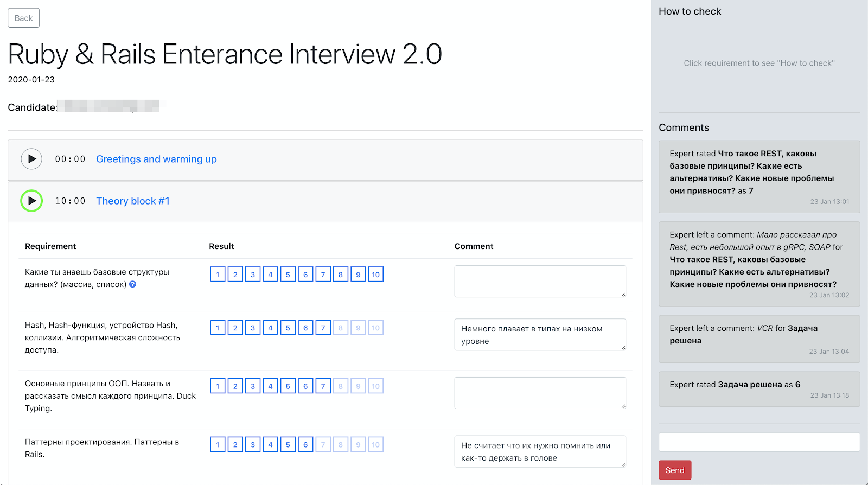The width and height of the screenshot is (868, 485).
Task: Rate design patterns question as 7
Action: 323,444
